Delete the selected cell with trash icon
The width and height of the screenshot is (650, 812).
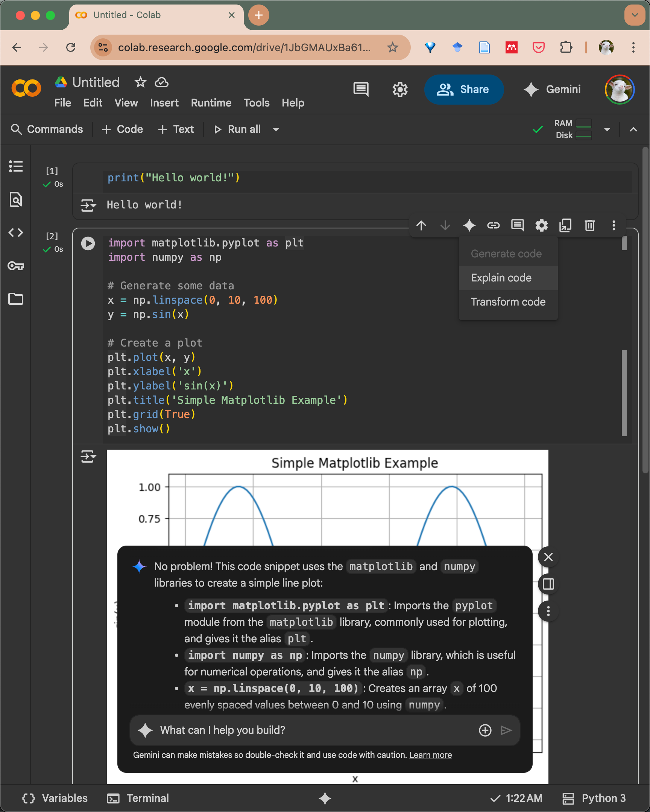click(x=589, y=226)
